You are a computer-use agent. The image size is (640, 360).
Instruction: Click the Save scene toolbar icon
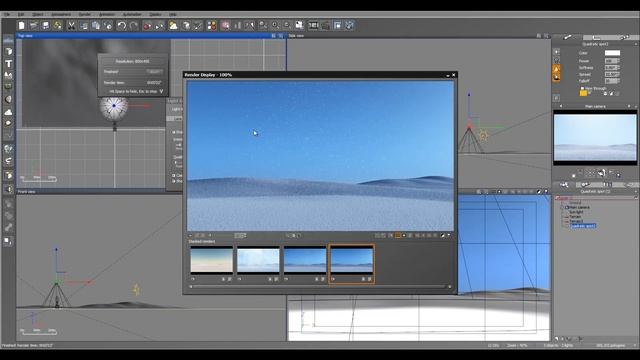pyautogui.click(x=45, y=26)
